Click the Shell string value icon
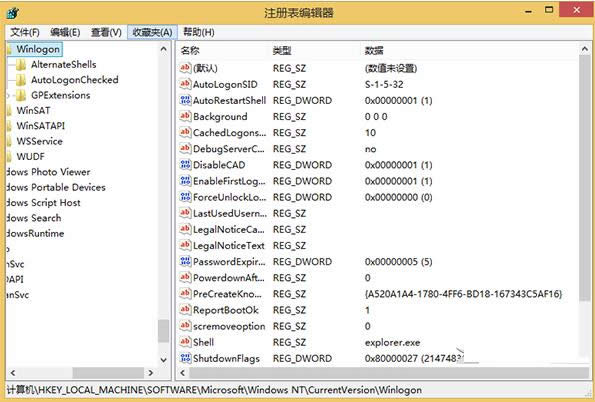This screenshot has width=595, height=402. 185,342
